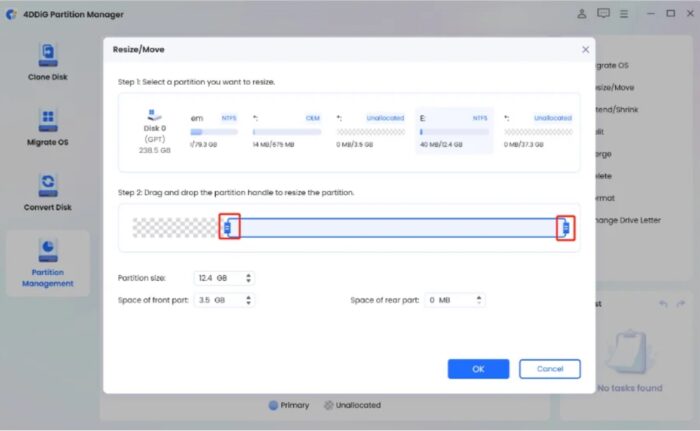Select the system NTFS 79.3 GB partition
The width and height of the screenshot is (700, 431).
tap(214, 131)
